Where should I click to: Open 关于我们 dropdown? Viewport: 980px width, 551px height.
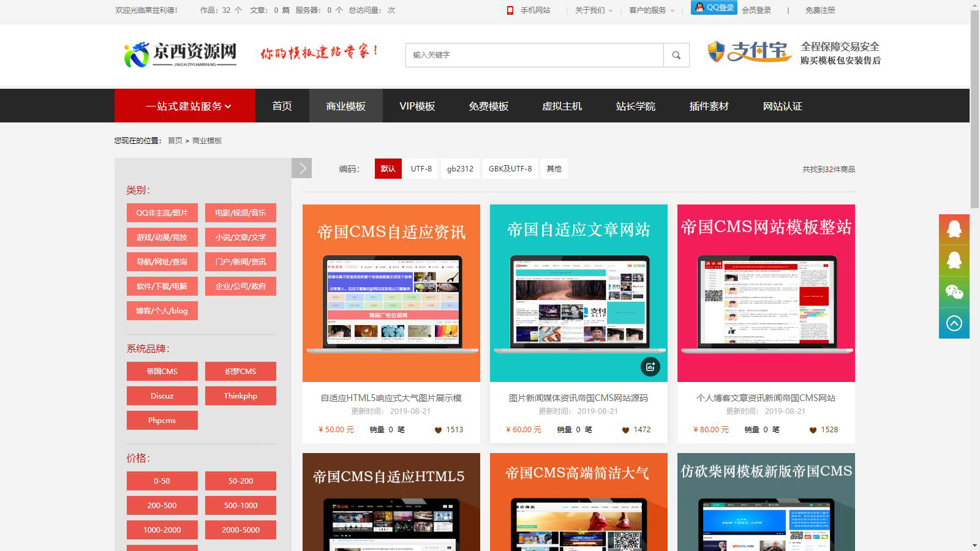pyautogui.click(x=594, y=10)
